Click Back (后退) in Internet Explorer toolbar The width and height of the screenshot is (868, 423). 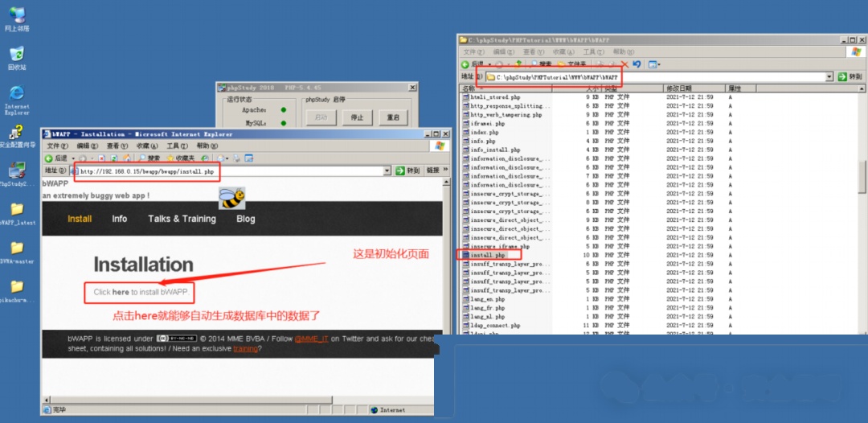click(x=56, y=158)
